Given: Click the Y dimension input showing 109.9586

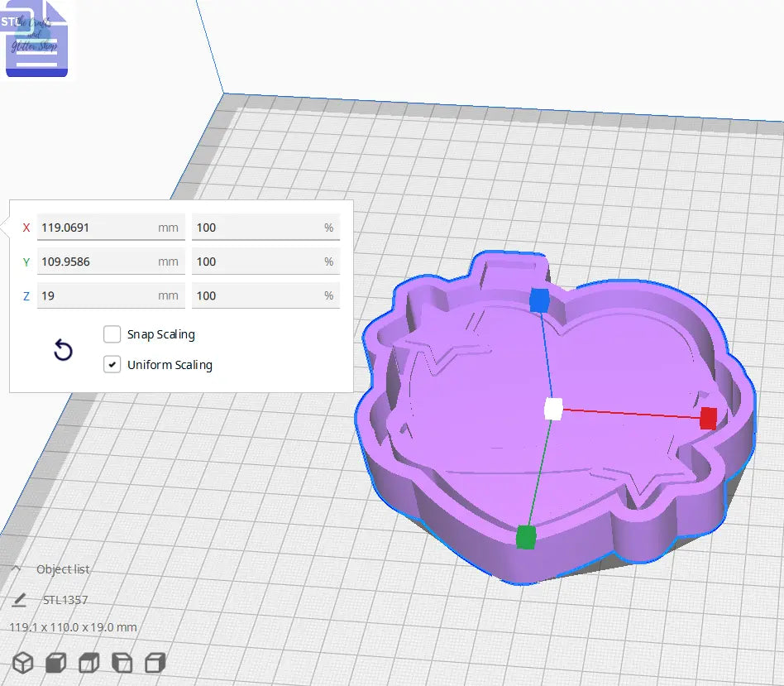Looking at the screenshot, I should click(x=111, y=261).
